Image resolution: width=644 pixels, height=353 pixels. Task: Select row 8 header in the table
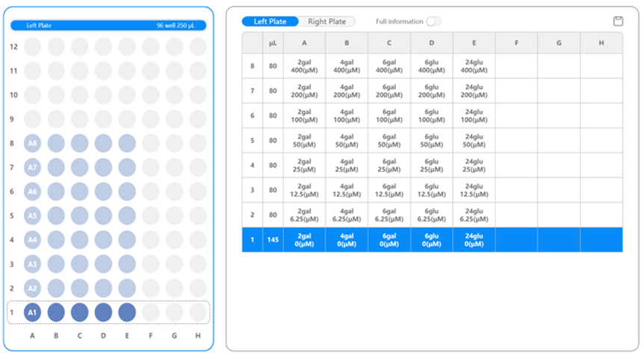tap(252, 66)
